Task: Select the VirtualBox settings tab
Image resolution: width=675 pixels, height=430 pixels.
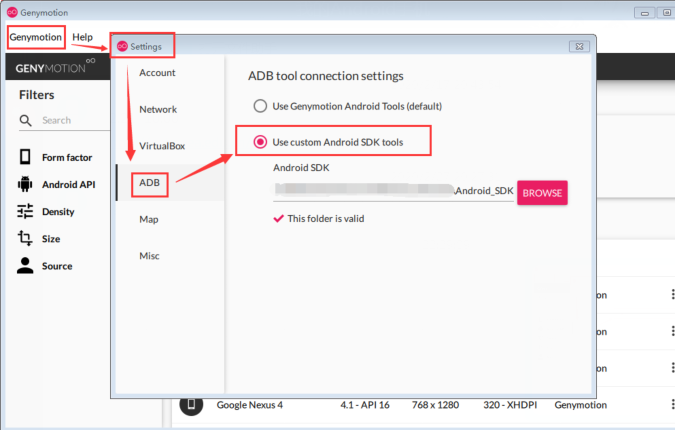Action: tap(162, 146)
